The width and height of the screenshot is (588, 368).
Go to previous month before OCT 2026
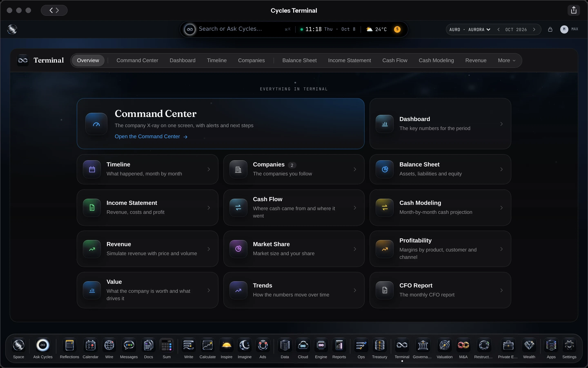click(x=499, y=30)
